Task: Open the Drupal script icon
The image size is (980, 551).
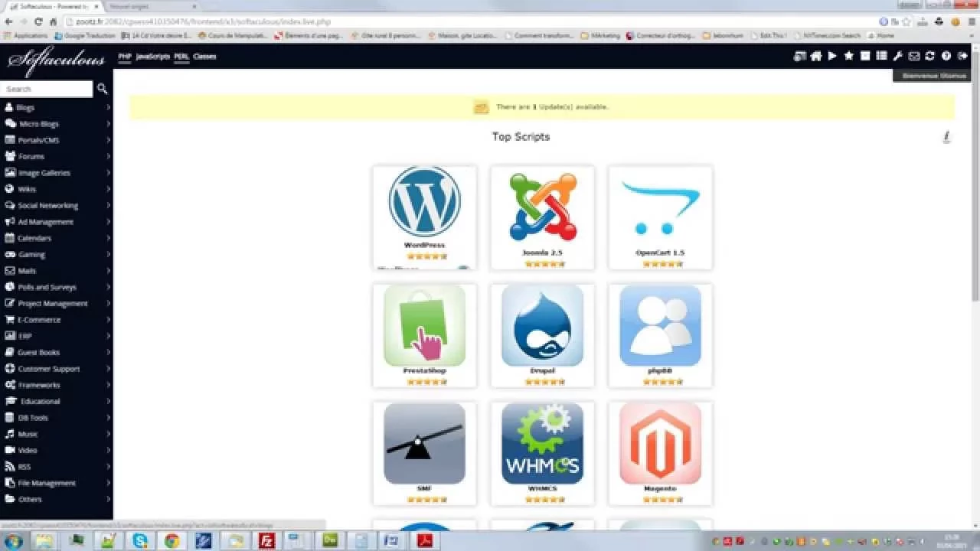Action: click(542, 326)
